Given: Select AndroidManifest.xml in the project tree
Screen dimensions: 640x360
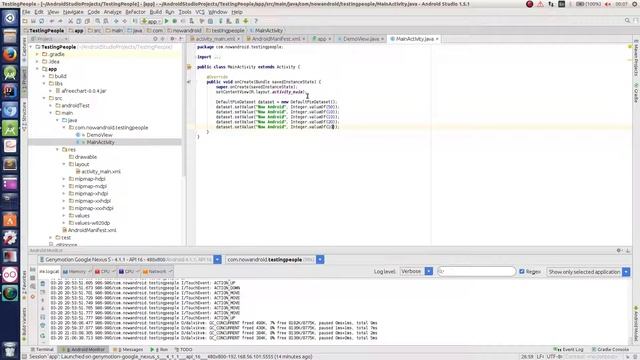Looking at the screenshot, I should click(x=92, y=230).
